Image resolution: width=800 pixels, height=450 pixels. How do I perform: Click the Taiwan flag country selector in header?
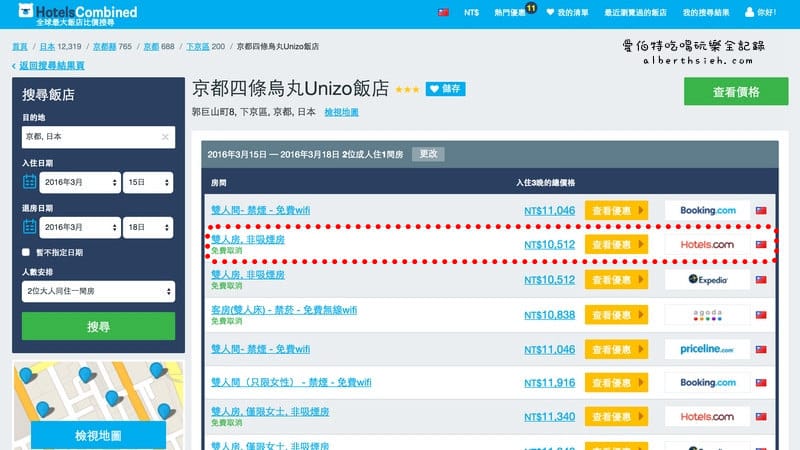(443, 12)
